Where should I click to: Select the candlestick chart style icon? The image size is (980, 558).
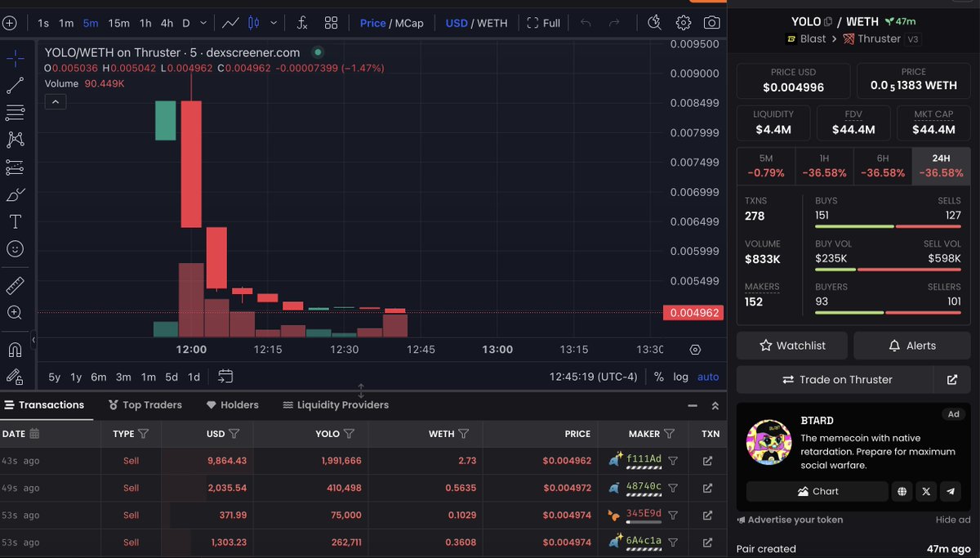click(253, 23)
